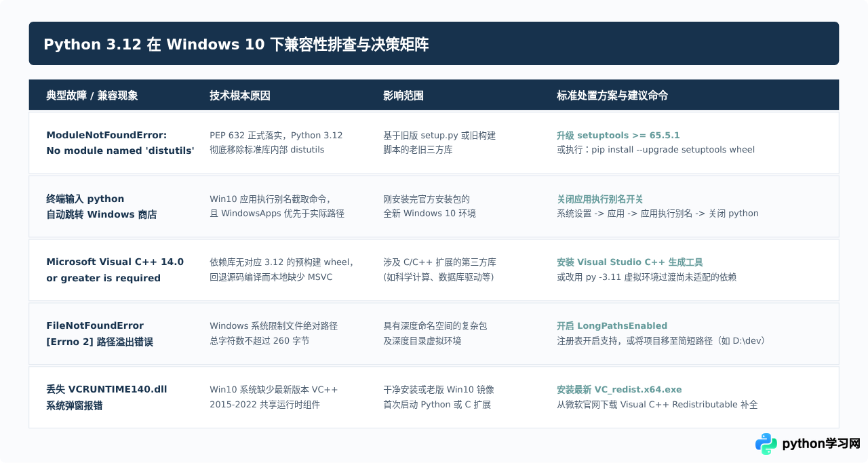Click the "刚安装完官方安装包的 全新 Windows 10 环境" cell
The image size is (868, 463).
[430, 206]
